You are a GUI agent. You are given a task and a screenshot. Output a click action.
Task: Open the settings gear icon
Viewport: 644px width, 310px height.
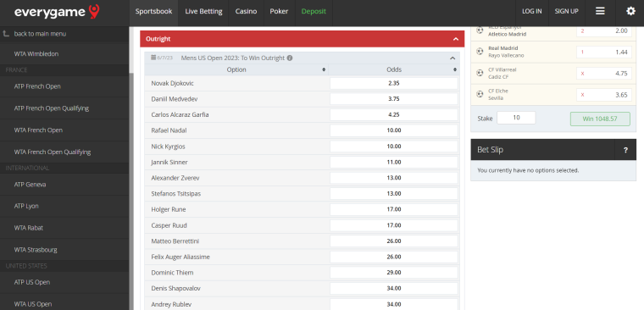(630, 12)
